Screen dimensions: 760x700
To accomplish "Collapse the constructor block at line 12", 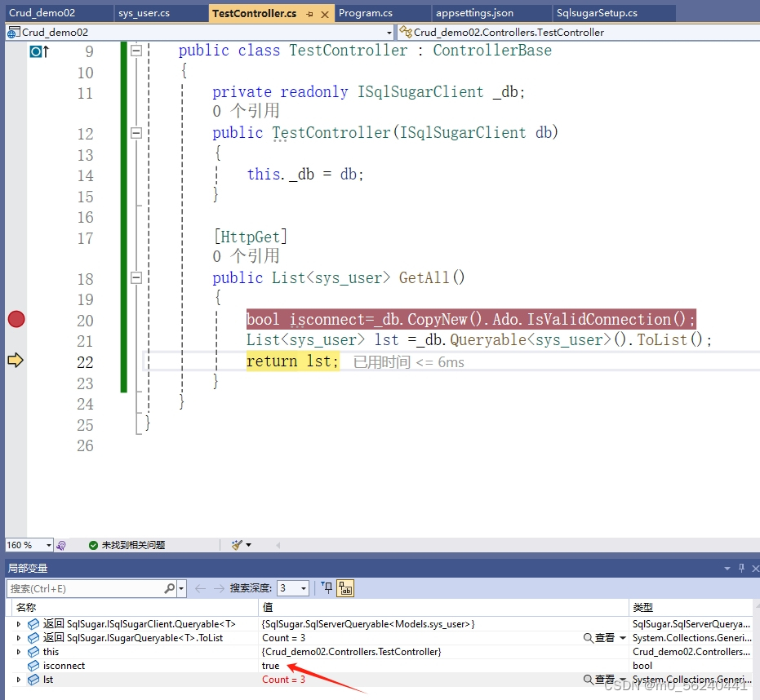I will pos(136,133).
